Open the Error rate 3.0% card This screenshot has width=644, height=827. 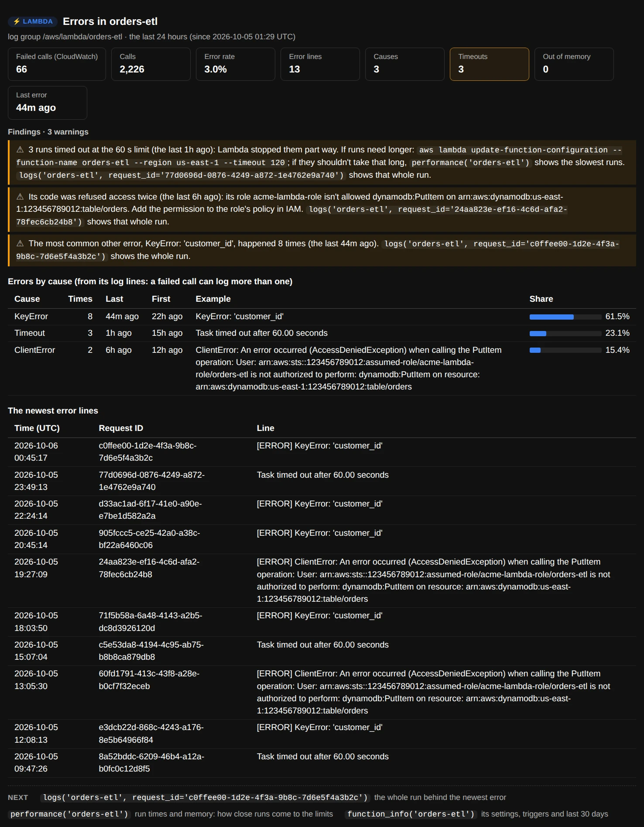(x=236, y=64)
